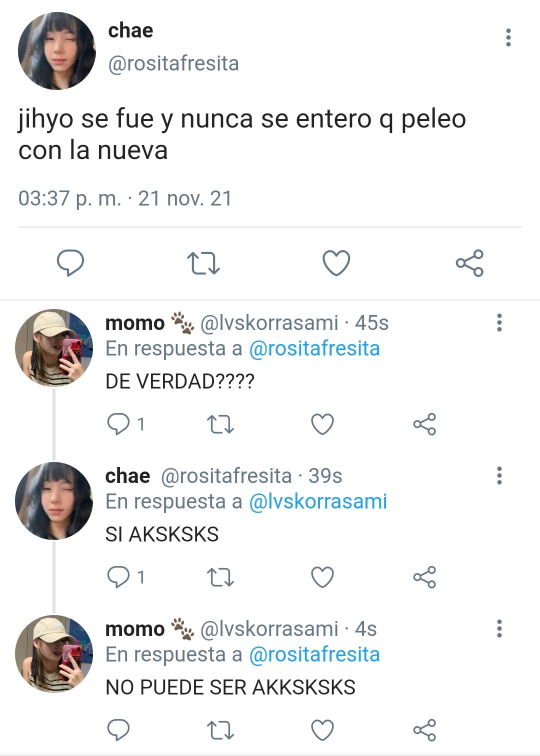The image size is (540, 756).
Task: Open the @rositafresita mention in momo's first reply
Action: click(x=314, y=348)
